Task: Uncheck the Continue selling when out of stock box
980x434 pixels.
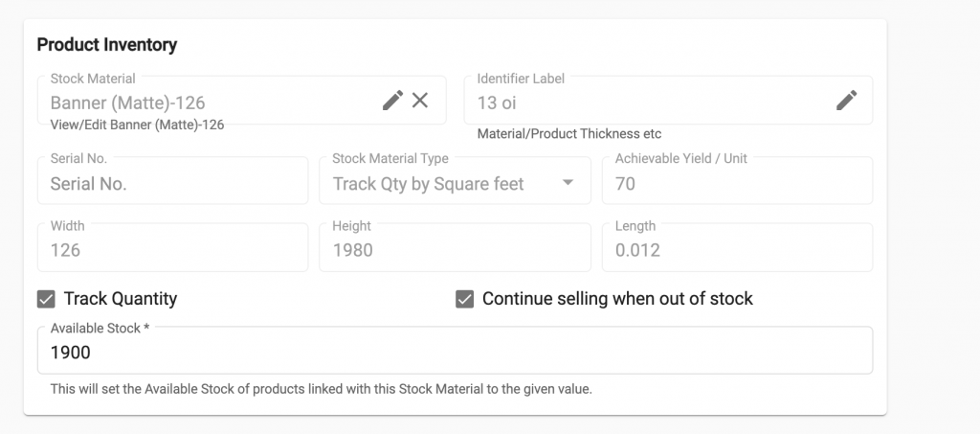Action: click(464, 299)
